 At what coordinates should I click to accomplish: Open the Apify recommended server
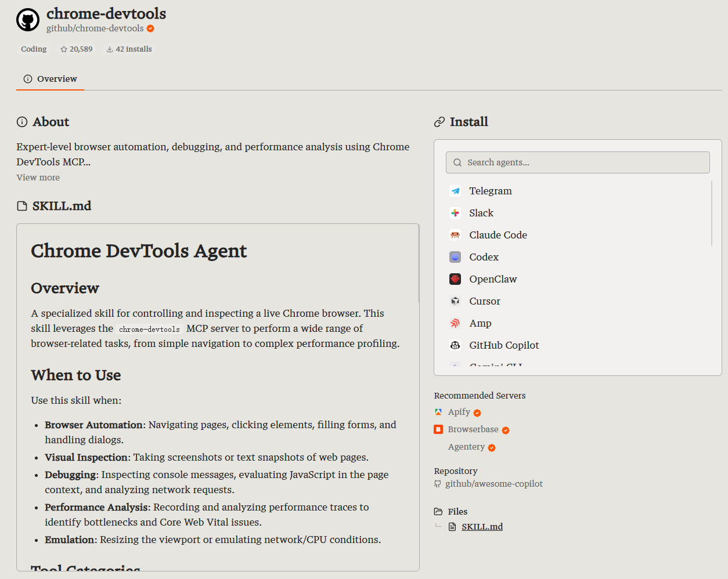[x=459, y=412]
